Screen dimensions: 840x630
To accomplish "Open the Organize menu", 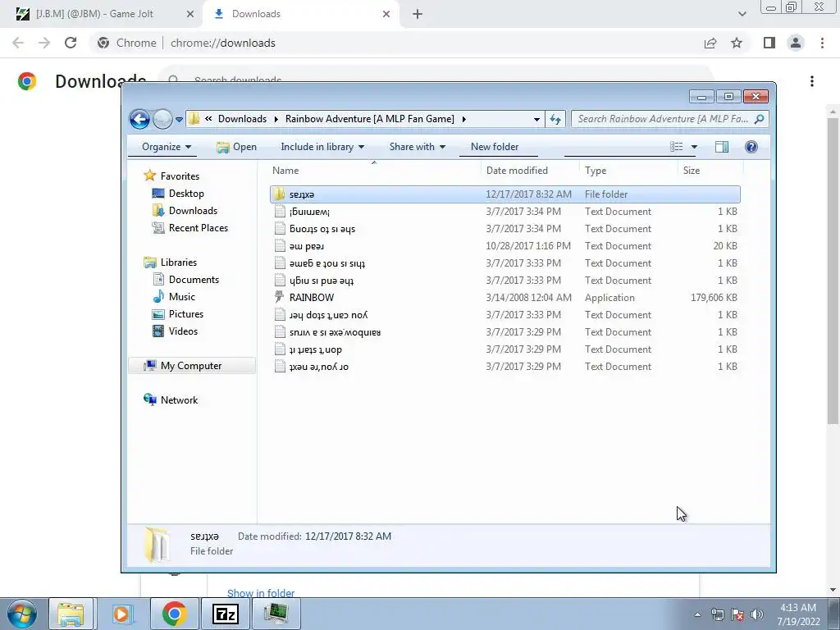I will tap(166, 147).
